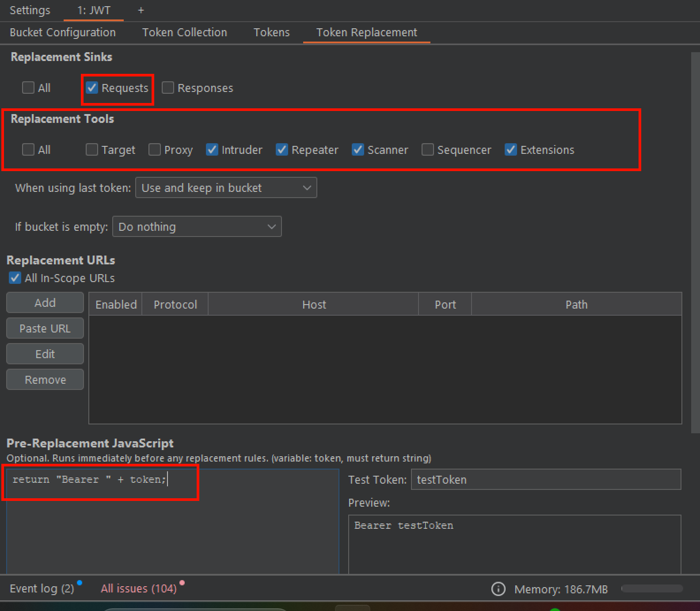This screenshot has width=700, height=611.
Task: Toggle All In-Scope URLs checkbox
Action: pos(15,278)
